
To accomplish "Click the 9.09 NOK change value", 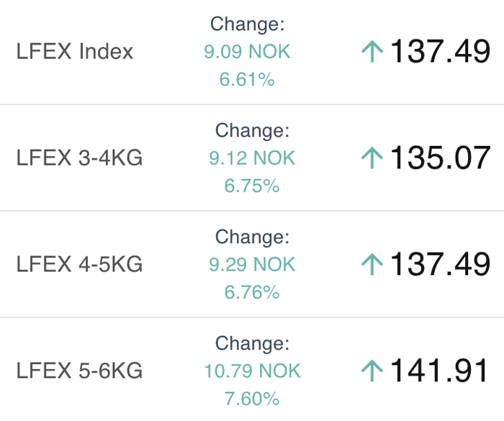I will point(247,52).
